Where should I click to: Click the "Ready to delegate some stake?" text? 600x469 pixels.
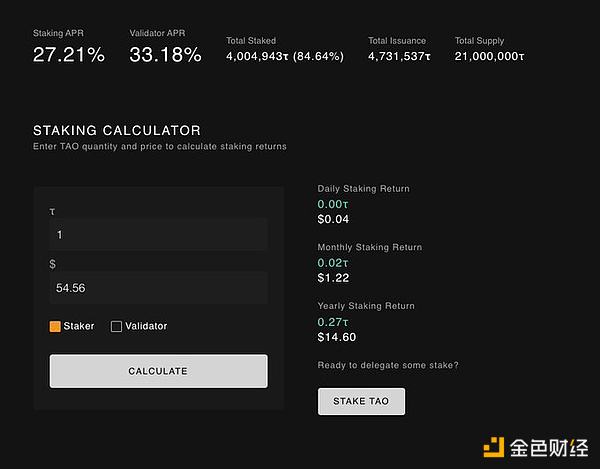coord(388,365)
